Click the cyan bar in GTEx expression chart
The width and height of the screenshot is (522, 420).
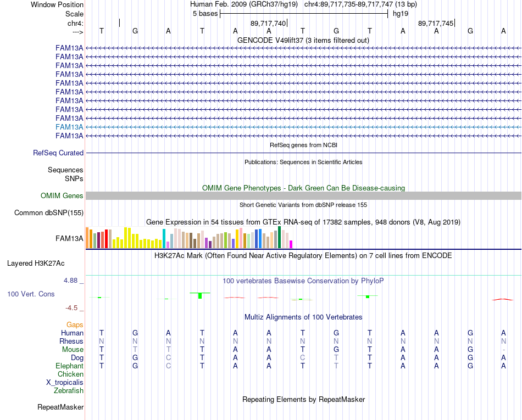pyautogui.click(x=164, y=238)
